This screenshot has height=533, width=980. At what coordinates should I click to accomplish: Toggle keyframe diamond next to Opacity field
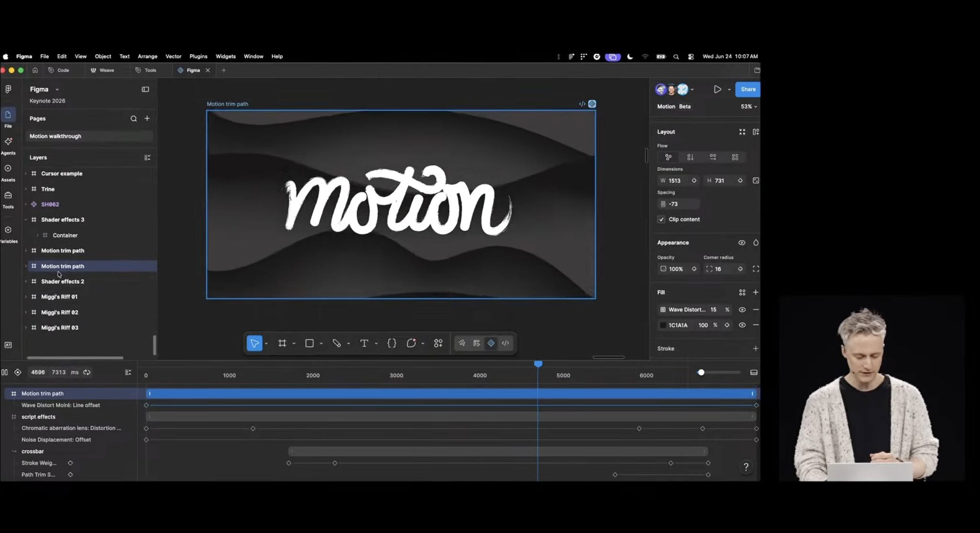pyautogui.click(x=694, y=269)
